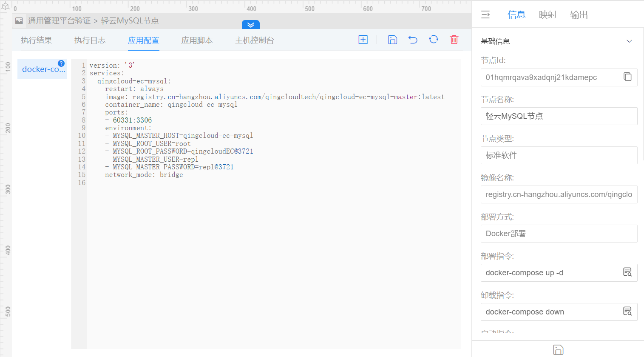Refresh the config with the circular arrows icon
Image resolution: width=644 pixels, height=357 pixels.
[x=434, y=40]
